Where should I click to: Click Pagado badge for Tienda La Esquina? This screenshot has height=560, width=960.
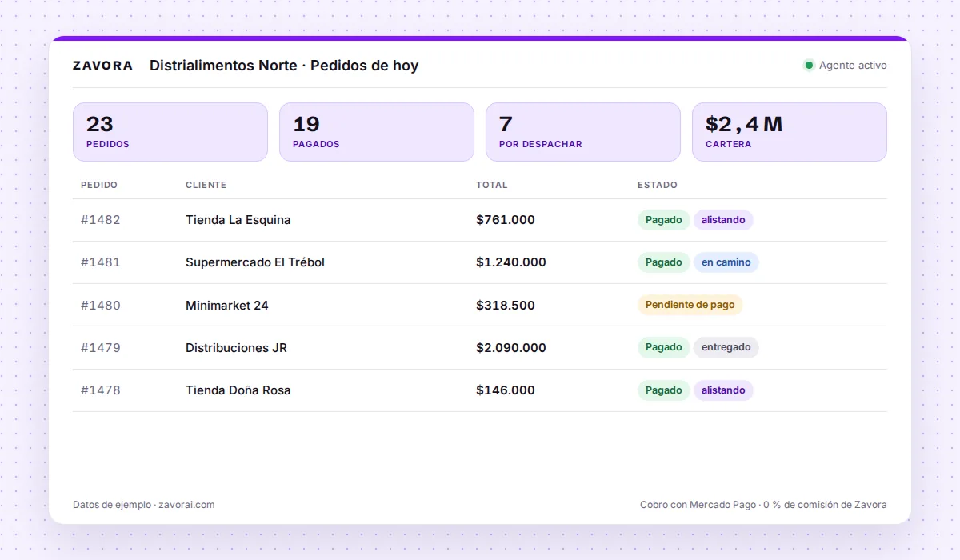(x=664, y=220)
